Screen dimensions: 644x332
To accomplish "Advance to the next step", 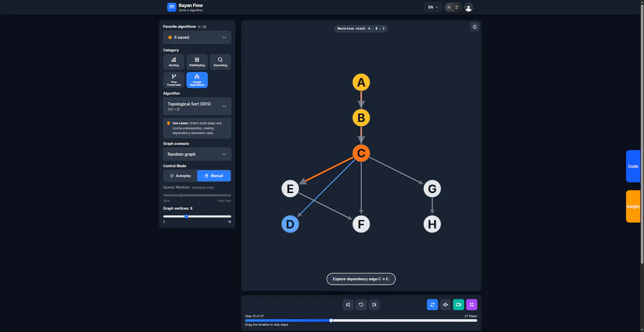I will pyautogui.click(x=374, y=305).
